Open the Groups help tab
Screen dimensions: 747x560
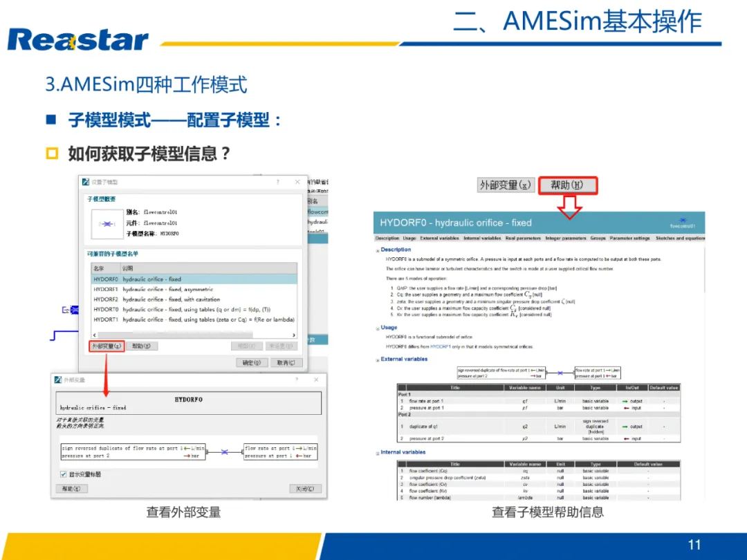[x=598, y=238]
